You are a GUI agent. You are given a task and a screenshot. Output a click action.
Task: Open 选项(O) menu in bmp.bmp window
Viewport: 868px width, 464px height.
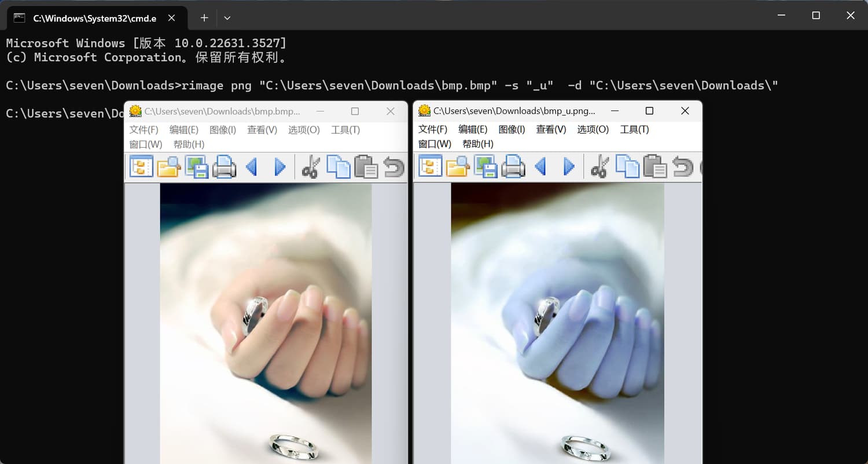tap(304, 130)
